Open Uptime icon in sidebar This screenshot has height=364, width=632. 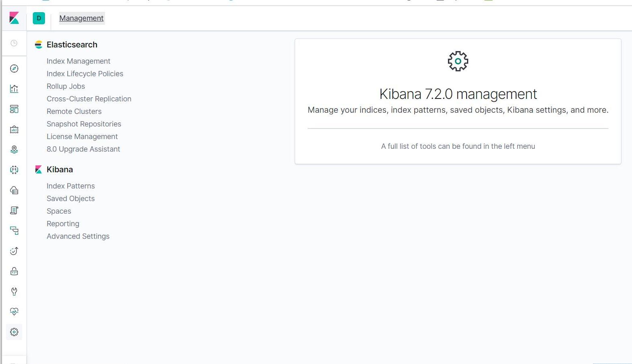14,251
